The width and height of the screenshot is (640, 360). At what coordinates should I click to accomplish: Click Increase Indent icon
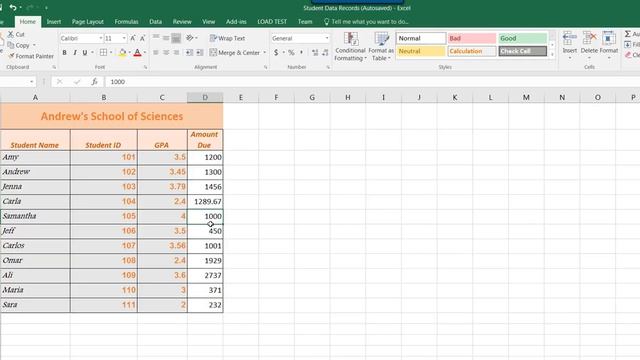[x=200, y=53]
